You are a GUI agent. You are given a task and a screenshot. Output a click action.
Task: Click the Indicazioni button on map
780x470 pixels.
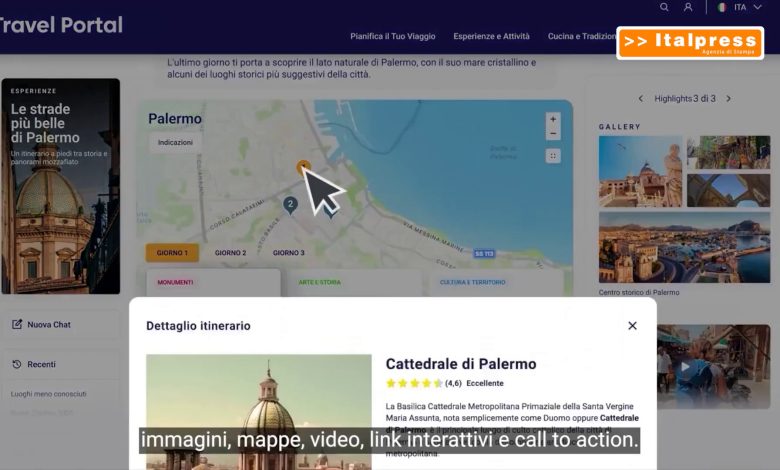(x=175, y=143)
